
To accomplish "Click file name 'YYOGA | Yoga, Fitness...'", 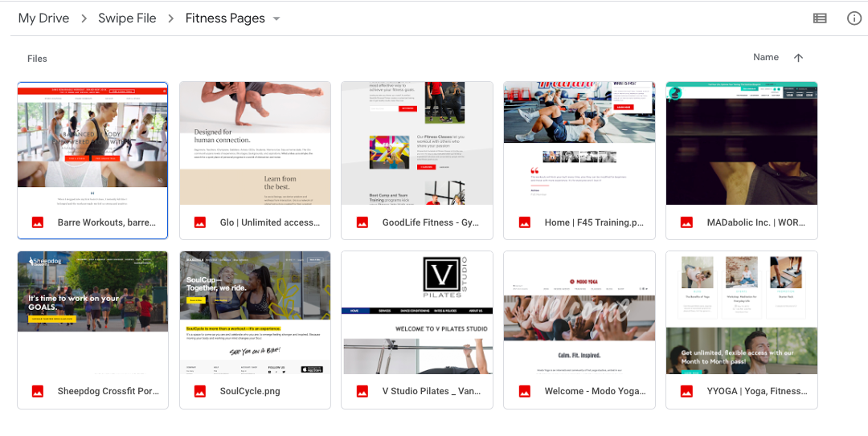I will (x=757, y=391).
